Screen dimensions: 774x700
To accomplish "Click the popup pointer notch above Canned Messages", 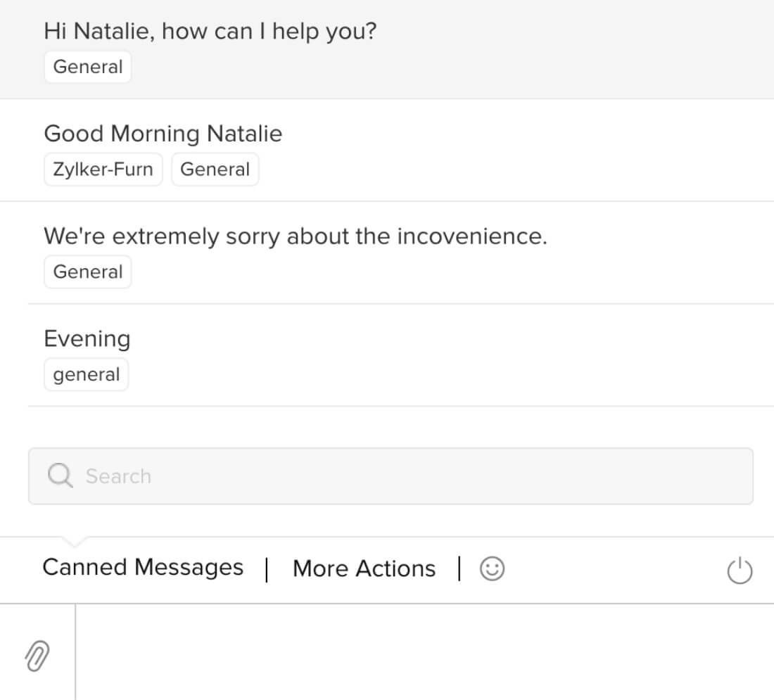I will coord(74,542).
